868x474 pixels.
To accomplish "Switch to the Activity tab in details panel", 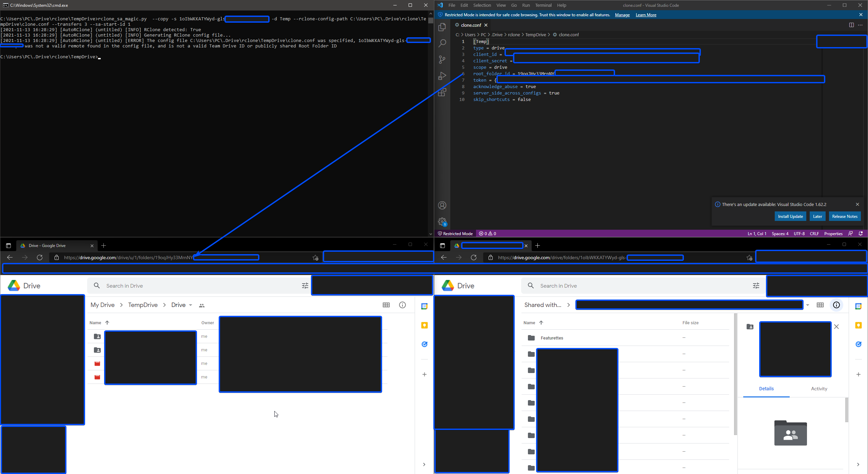I will pyautogui.click(x=819, y=389).
